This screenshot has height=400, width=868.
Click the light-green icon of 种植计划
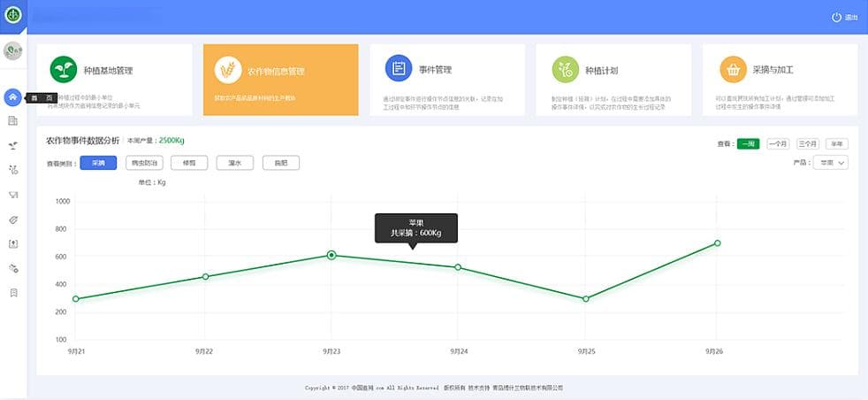565,70
